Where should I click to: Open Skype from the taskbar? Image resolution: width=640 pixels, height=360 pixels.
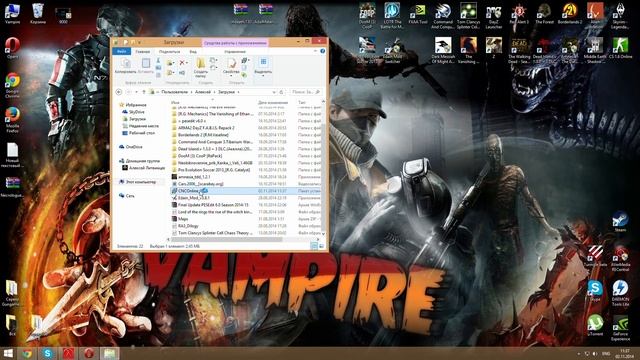tap(48, 353)
